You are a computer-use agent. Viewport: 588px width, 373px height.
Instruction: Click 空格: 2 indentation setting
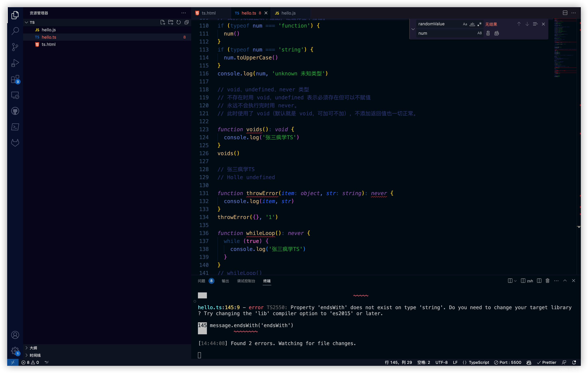[x=423, y=362]
